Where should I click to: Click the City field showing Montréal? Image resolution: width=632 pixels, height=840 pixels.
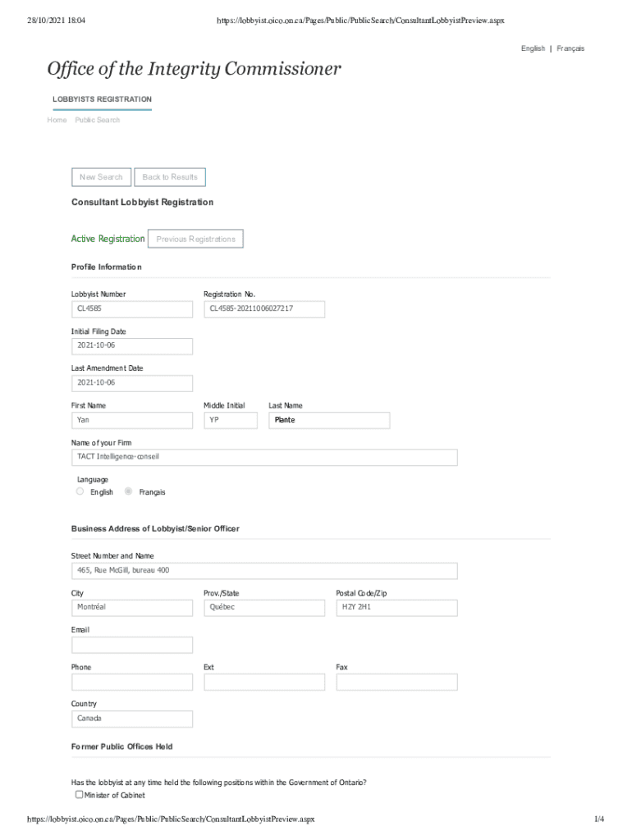click(131, 607)
